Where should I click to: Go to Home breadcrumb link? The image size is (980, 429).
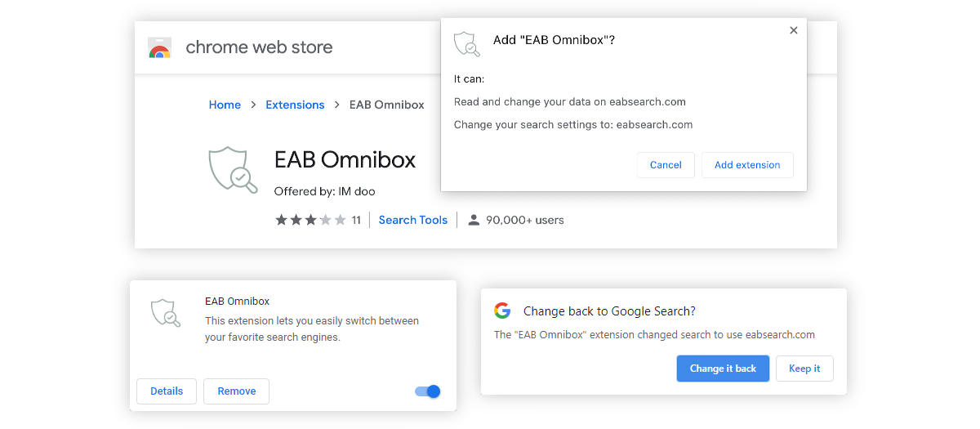pyautogui.click(x=225, y=105)
